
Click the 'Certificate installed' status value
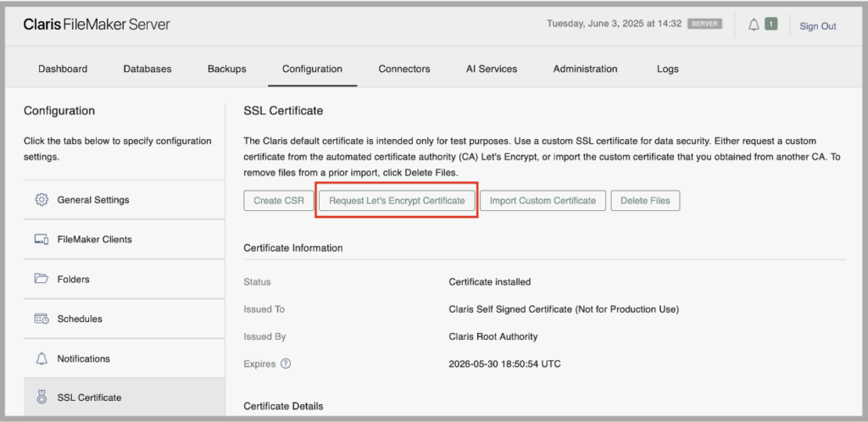(489, 282)
